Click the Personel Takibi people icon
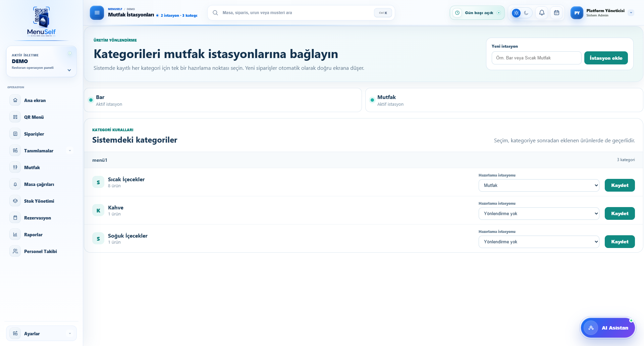This screenshot has height=346, width=644. pyautogui.click(x=15, y=251)
